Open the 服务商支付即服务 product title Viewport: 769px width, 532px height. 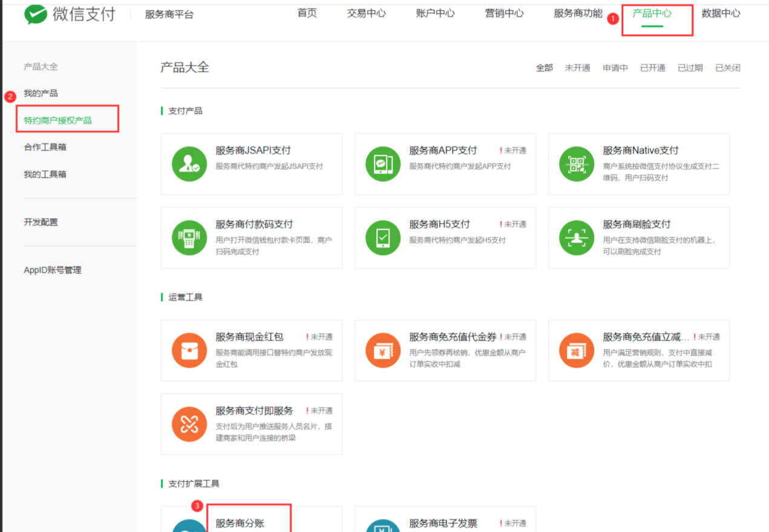(x=254, y=411)
